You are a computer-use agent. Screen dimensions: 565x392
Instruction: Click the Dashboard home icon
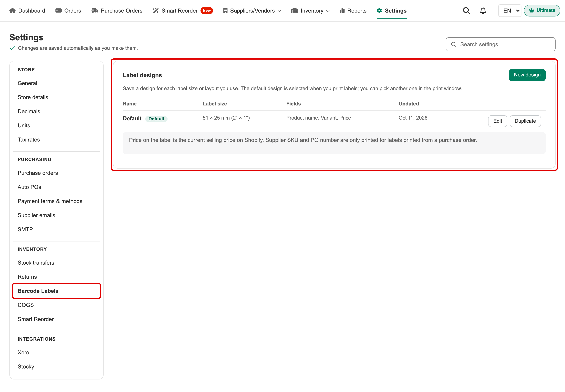pyautogui.click(x=13, y=11)
